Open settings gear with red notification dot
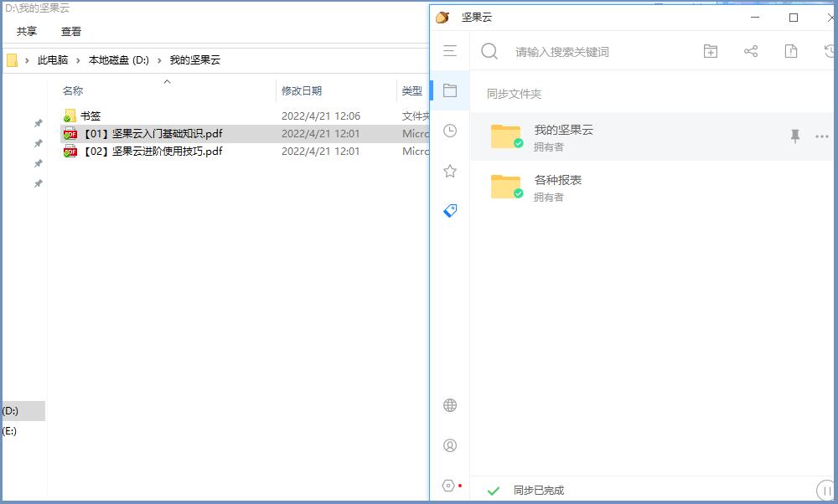Image resolution: width=838 pixels, height=504 pixels. 449,485
